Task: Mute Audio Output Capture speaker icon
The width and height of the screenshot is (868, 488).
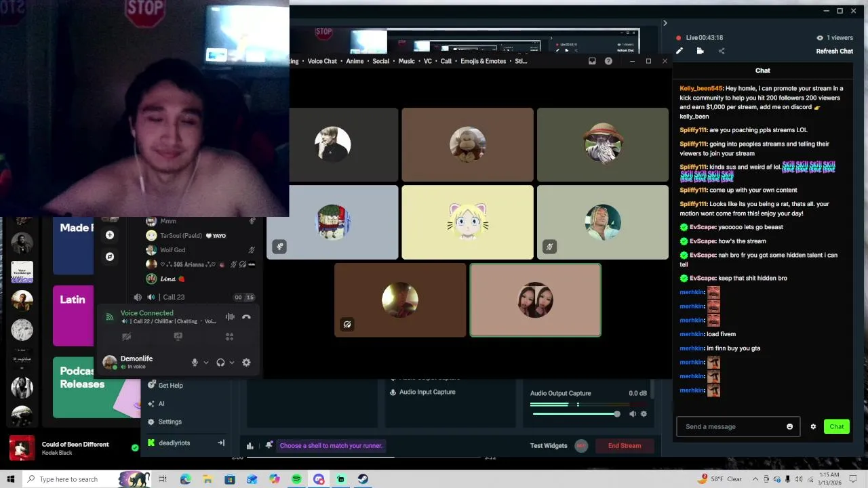Action: coord(632,413)
